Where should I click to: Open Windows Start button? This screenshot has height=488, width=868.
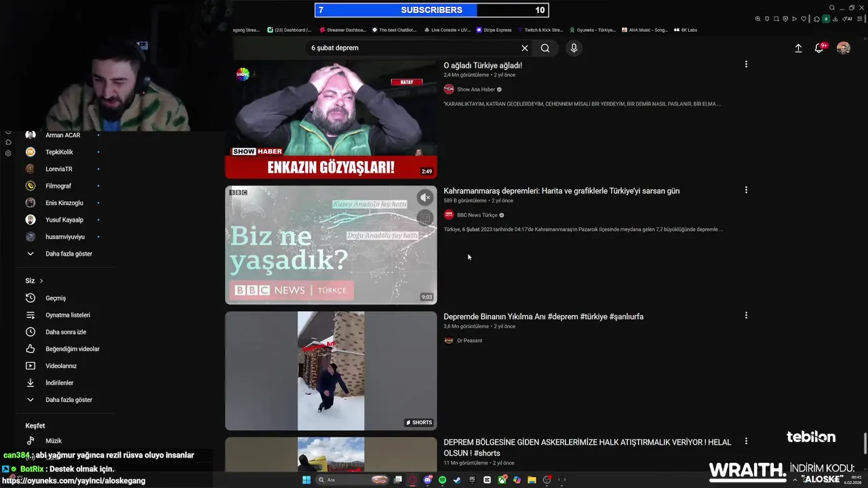(307, 480)
